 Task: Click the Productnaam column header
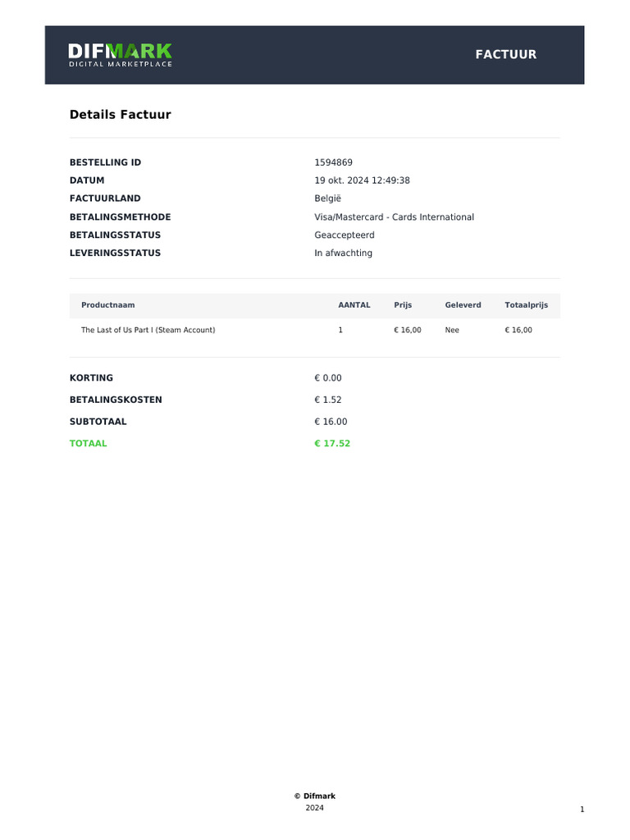click(x=108, y=305)
